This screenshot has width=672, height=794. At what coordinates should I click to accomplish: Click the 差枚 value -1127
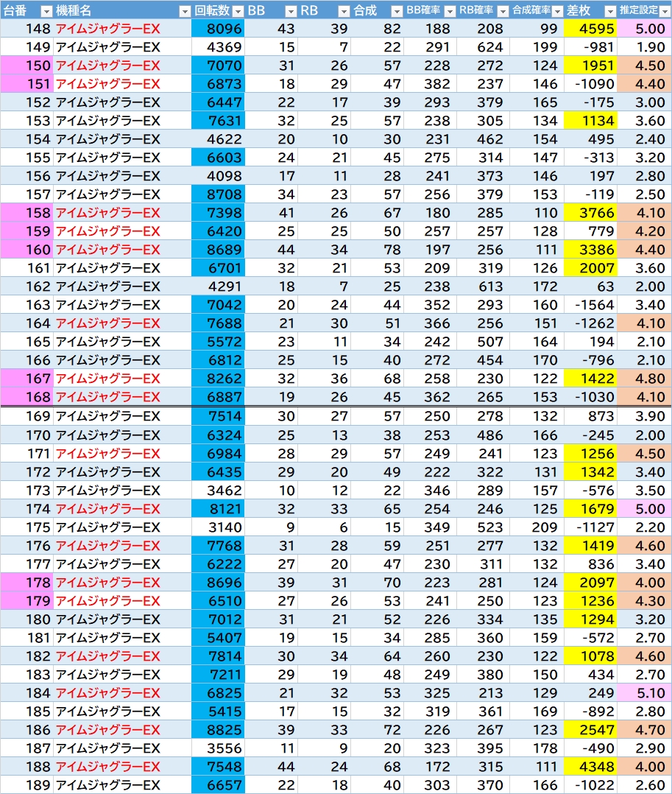pyautogui.click(x=590, y=527)
